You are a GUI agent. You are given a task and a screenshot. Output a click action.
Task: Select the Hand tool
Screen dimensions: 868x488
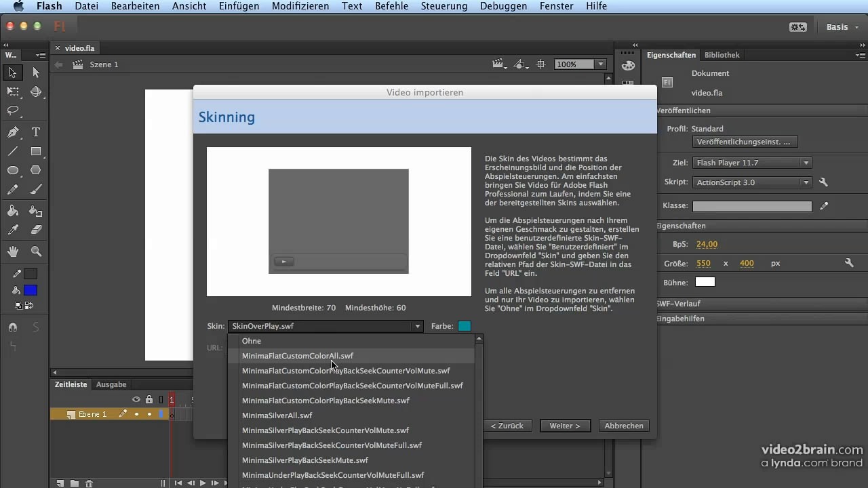tap(13, 251)
